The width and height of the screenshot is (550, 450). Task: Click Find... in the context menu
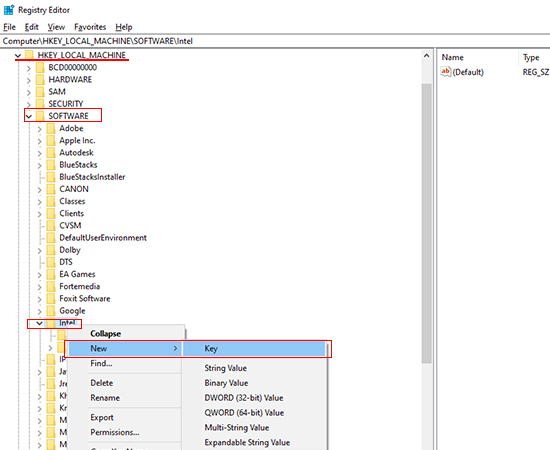[125, 363]
